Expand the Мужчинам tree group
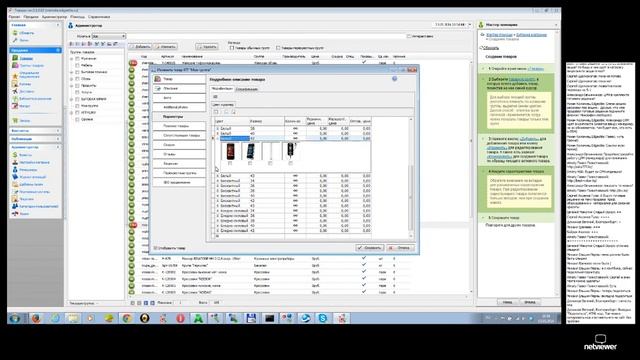The width and height of the screenshot is (640, 360). [x=72, y=59]
